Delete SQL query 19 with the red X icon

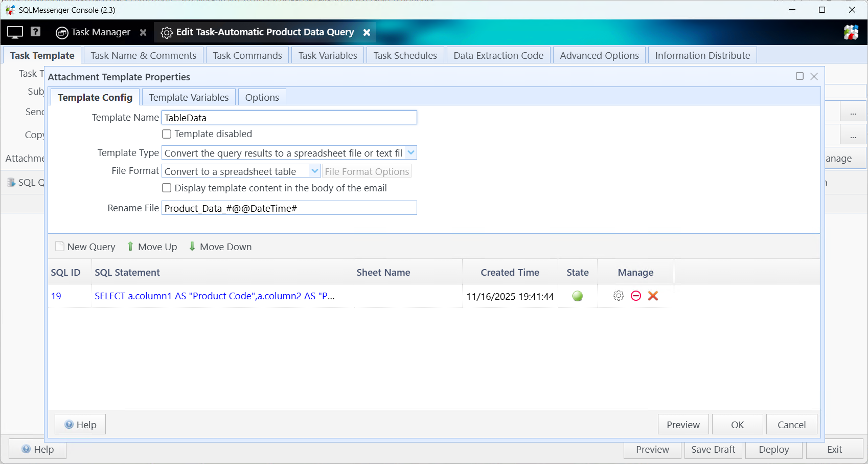coord(653,296)
